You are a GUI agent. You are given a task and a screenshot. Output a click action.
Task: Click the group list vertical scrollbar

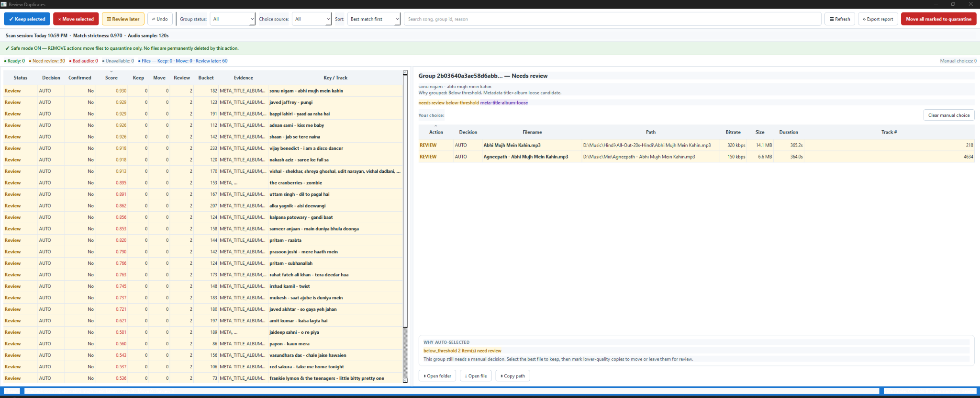click(405, 201)
